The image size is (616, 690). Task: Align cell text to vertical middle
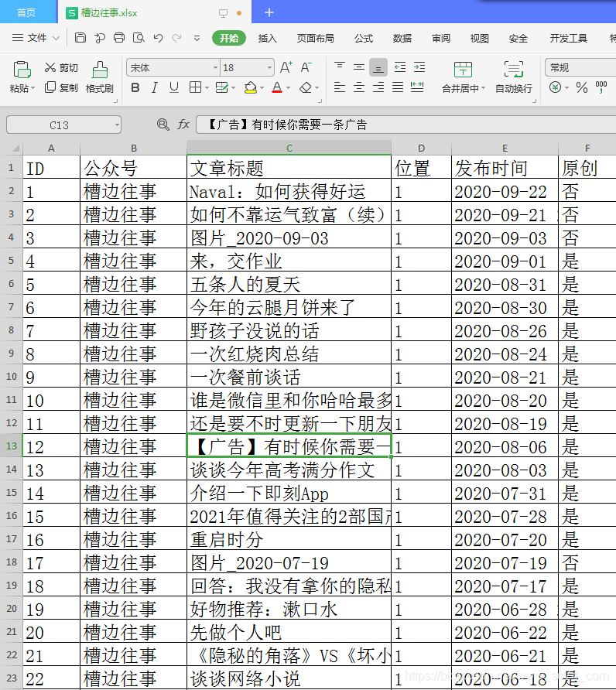click(x=359, y=67)
